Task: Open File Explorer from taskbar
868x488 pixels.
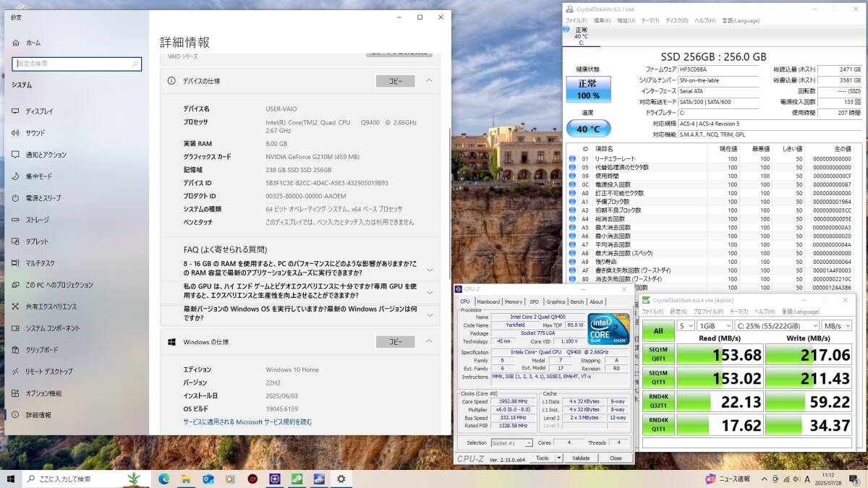Action: 185,479
